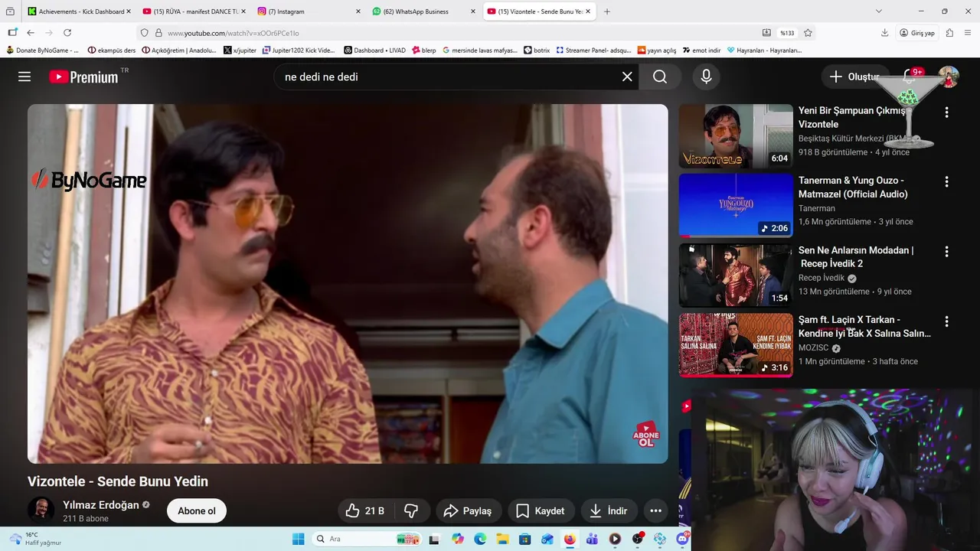
Task: Open Discord from taskbar
Action: (682, 539)
